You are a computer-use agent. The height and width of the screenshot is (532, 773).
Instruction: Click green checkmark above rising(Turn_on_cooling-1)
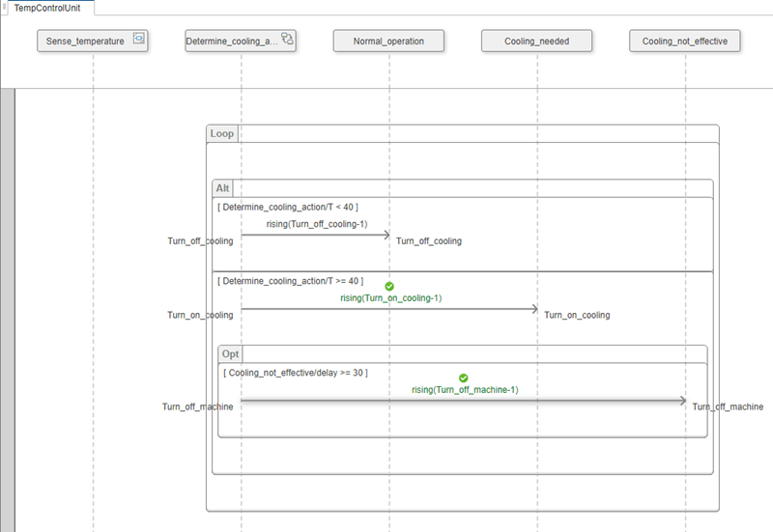[389, 286]
